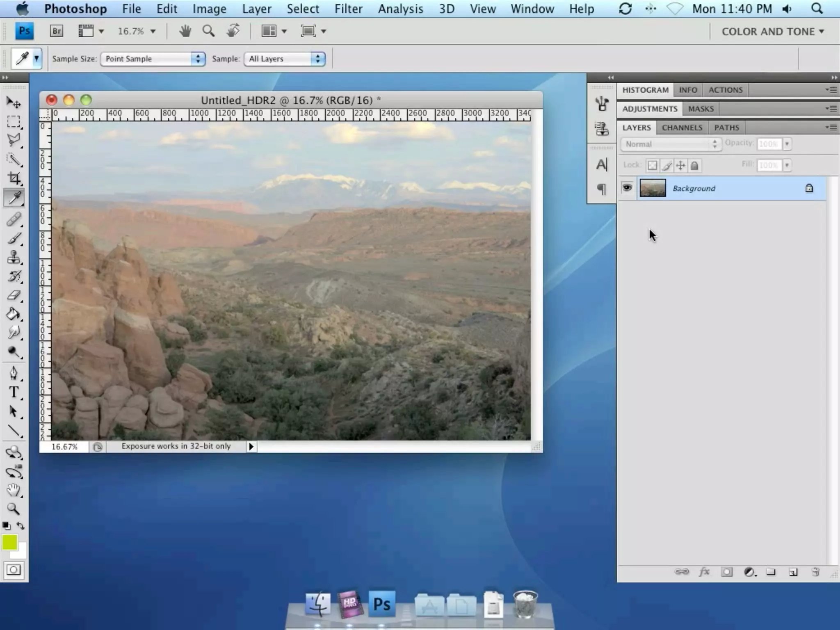
Task: Select the Clone Stamp tool
Action: (x=14, y=257)
